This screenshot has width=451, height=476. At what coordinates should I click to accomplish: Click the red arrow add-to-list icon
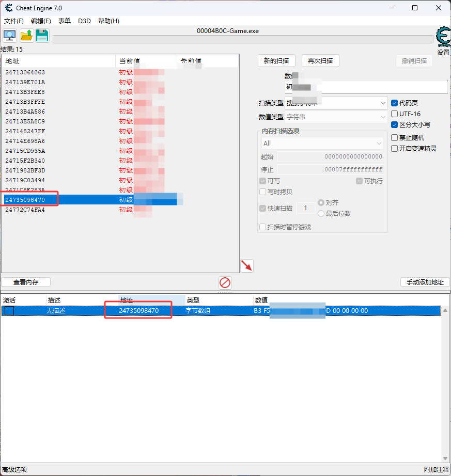pyautogui.click(x=247, y=266)
